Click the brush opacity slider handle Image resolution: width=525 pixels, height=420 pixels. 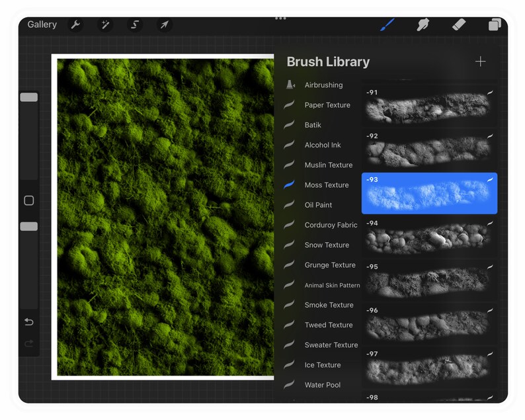[29, 227]
